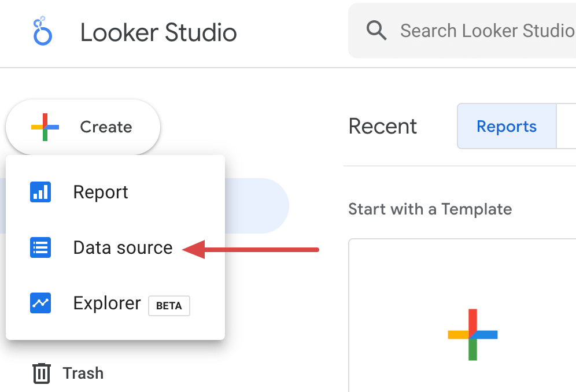Screen dimensions: 576x392
Task: Click the Explorer line chart icon
Action: point(40,303)
